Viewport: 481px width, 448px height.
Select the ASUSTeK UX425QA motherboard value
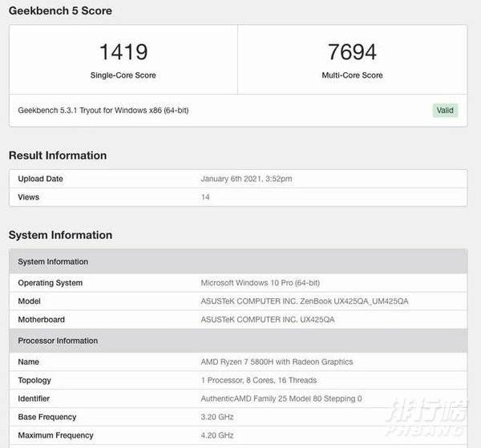[x=268, y=320]
